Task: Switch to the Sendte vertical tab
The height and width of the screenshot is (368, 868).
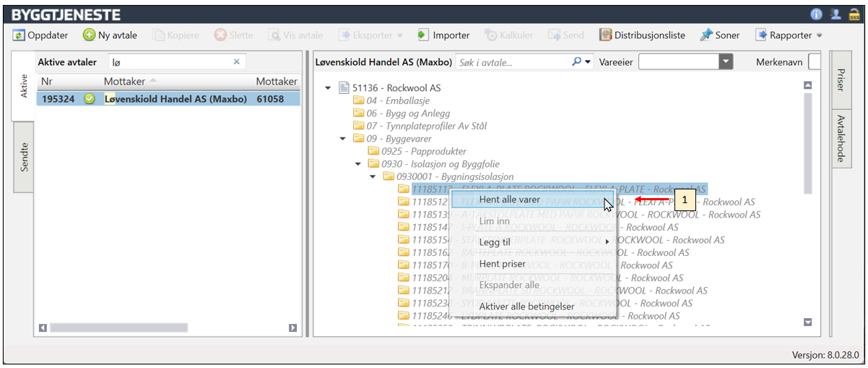Action: coord(24,156)
